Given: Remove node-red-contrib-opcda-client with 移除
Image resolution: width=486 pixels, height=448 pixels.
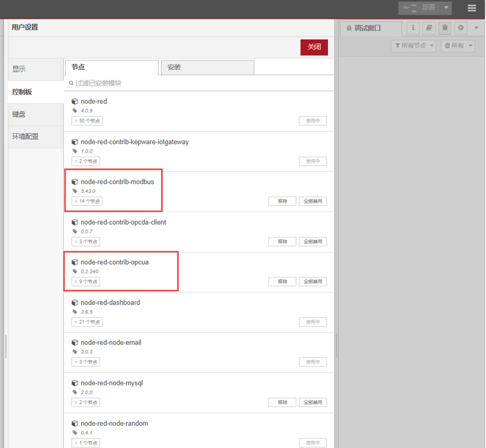Looking at the screenshot, I should tap(282, 241).
